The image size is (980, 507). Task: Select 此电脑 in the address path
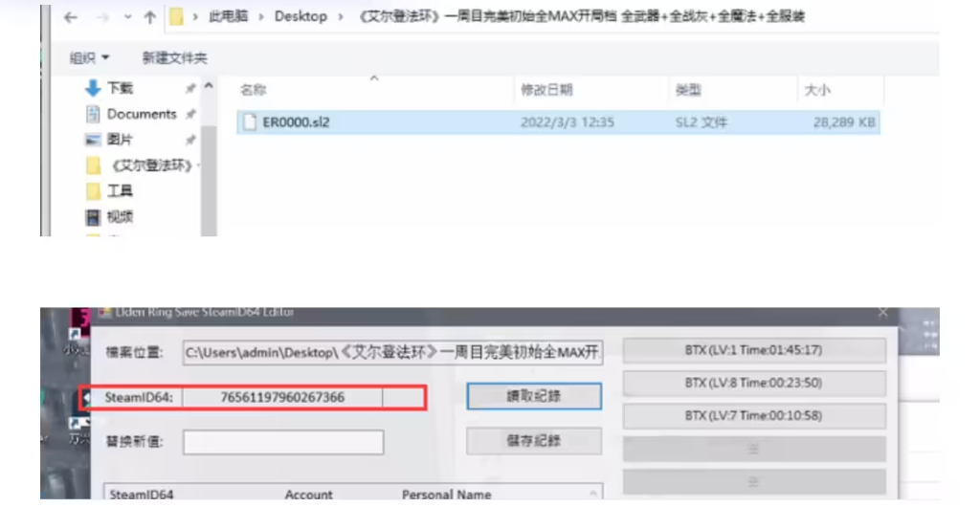[228, 17]
